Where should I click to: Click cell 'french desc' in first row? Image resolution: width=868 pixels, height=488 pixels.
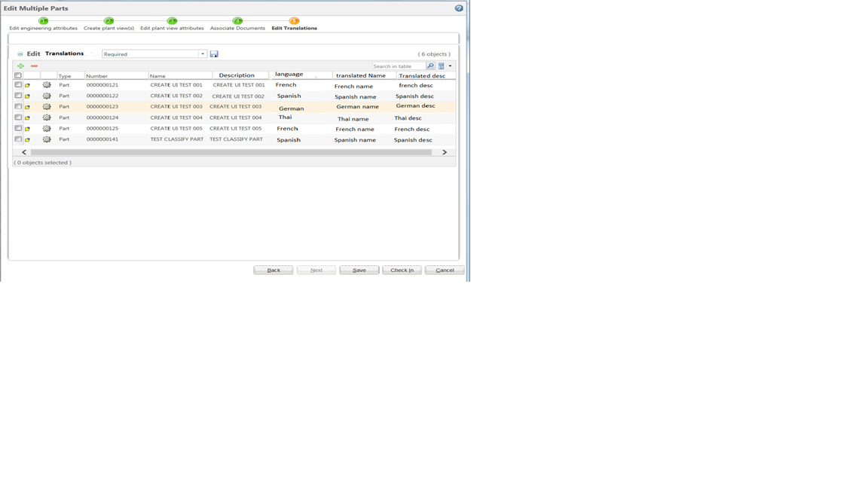[x=416, y=85]
